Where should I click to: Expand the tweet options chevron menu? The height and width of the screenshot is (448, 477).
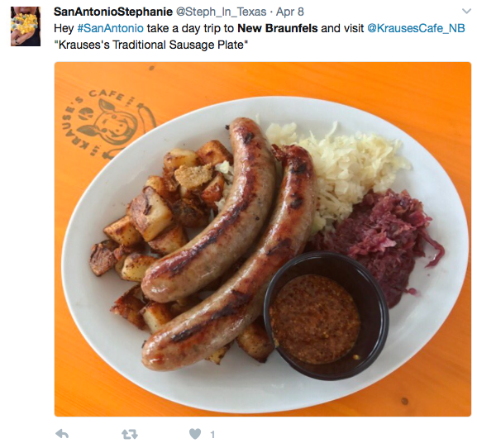(x=466, y=12)
